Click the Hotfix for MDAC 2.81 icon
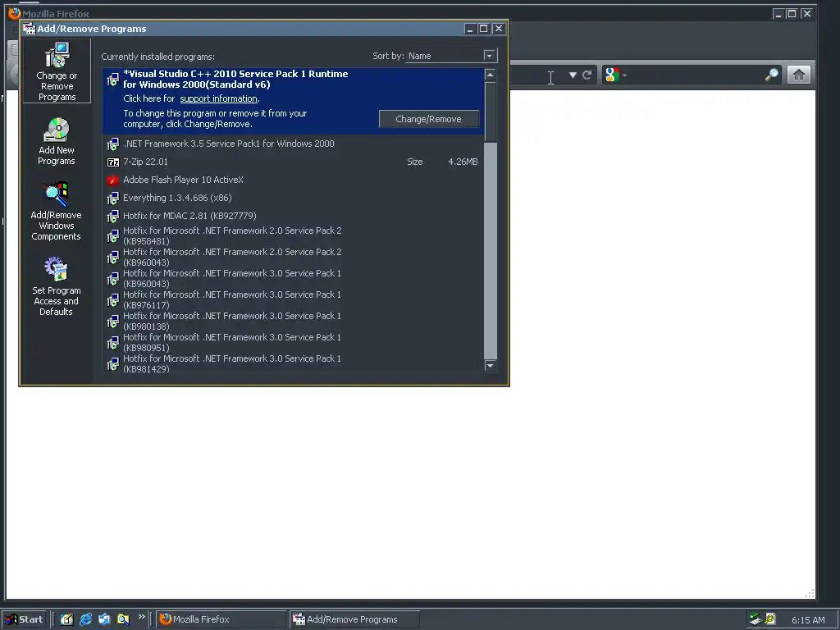The image size is (840, 630). (x=112, y=217)
